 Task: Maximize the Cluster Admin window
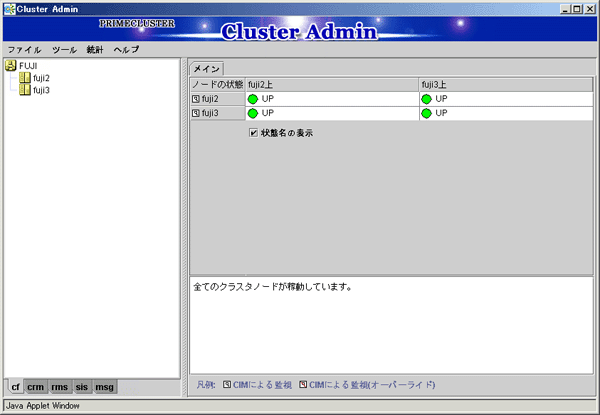tap(577, 9)
